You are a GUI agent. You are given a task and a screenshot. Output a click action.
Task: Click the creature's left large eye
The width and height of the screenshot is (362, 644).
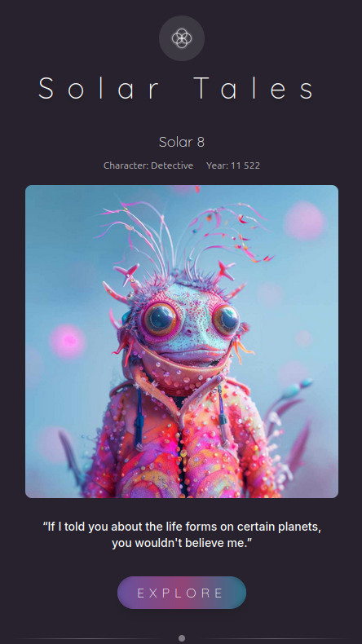159,319
